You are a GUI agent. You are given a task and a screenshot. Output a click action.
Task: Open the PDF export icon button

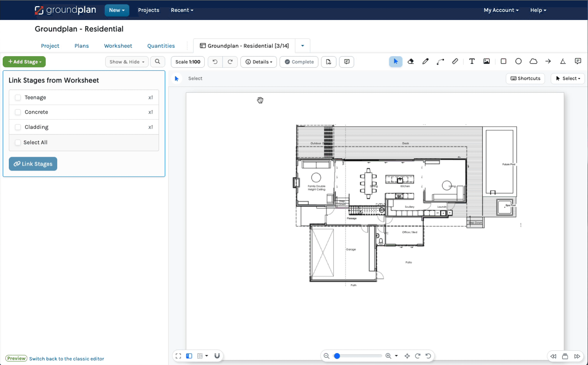pyautogui.click(x=329, y=62)
